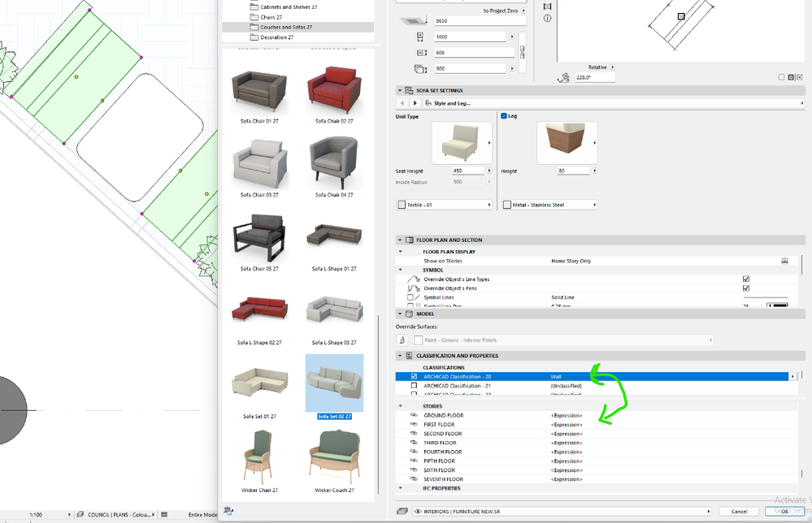Viewport: 812px width, 523px height.
Task: Click the GROUND FLOOR property link icon
Action: pyautogui.click(x=414, y=415)
